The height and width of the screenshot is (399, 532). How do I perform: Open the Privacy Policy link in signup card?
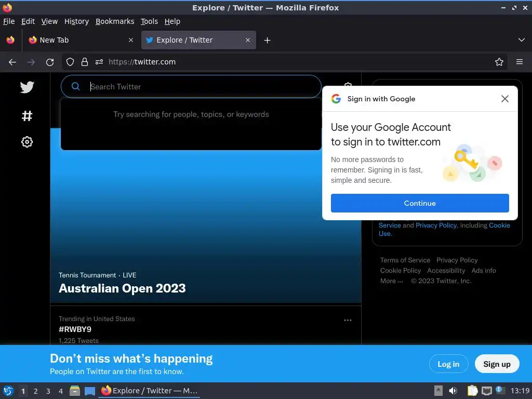(436, 225)
